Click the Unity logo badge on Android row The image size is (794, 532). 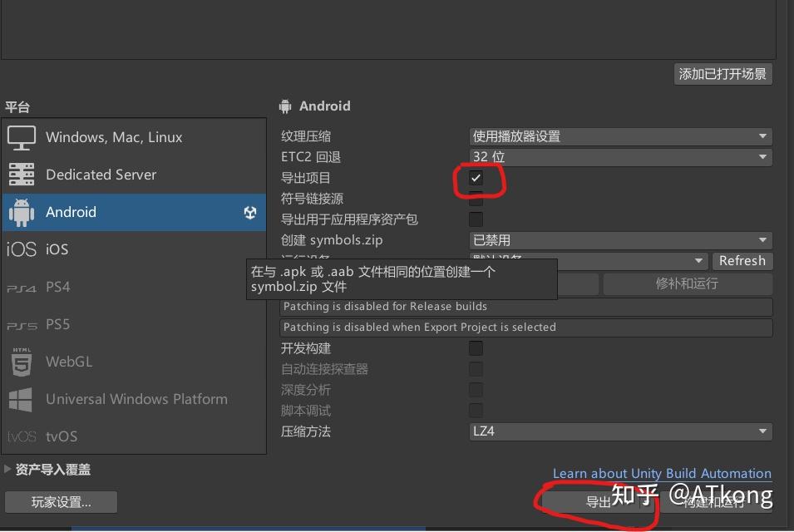[x=250, y=212]
